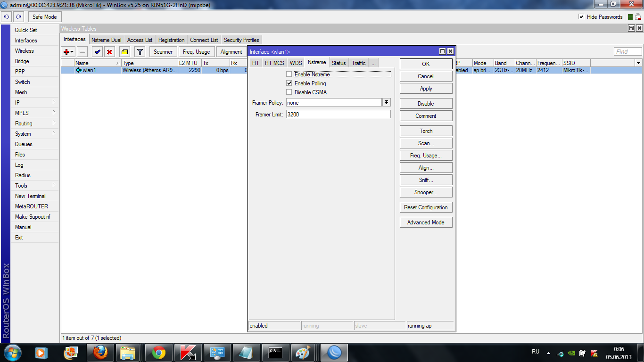644x362 pixels.
Task: Switch to the HT MCS dialog tab
Action: click(x=274, y=63)
